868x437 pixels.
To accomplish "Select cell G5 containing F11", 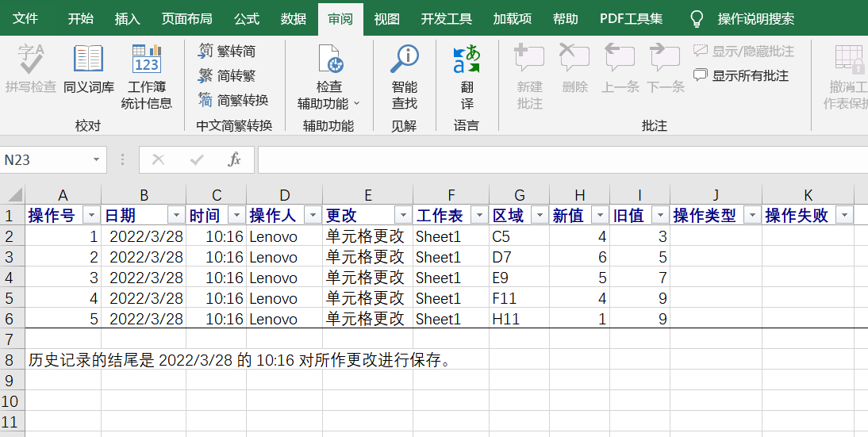I will point(519,297).
